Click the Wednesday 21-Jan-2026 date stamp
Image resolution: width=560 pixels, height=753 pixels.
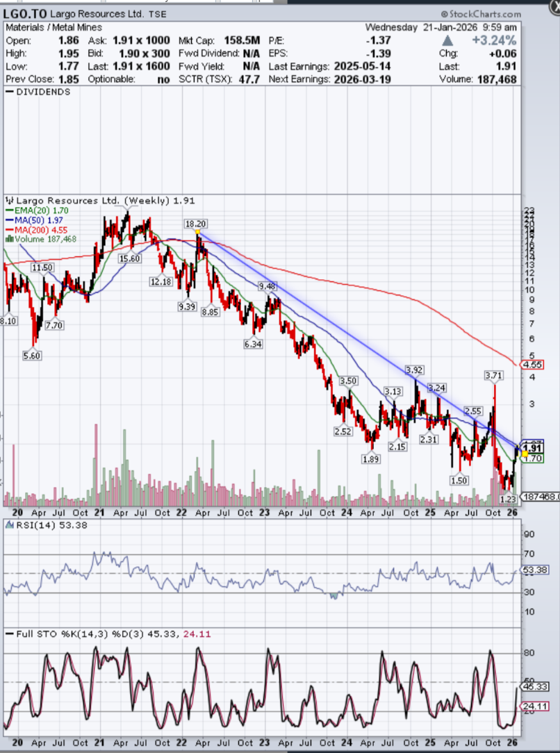(441, 27)
